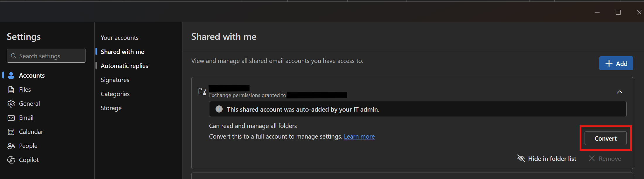This screenshot has width=644, height=179.
Task: Open Files settings category label
Action: click(25, 89)
